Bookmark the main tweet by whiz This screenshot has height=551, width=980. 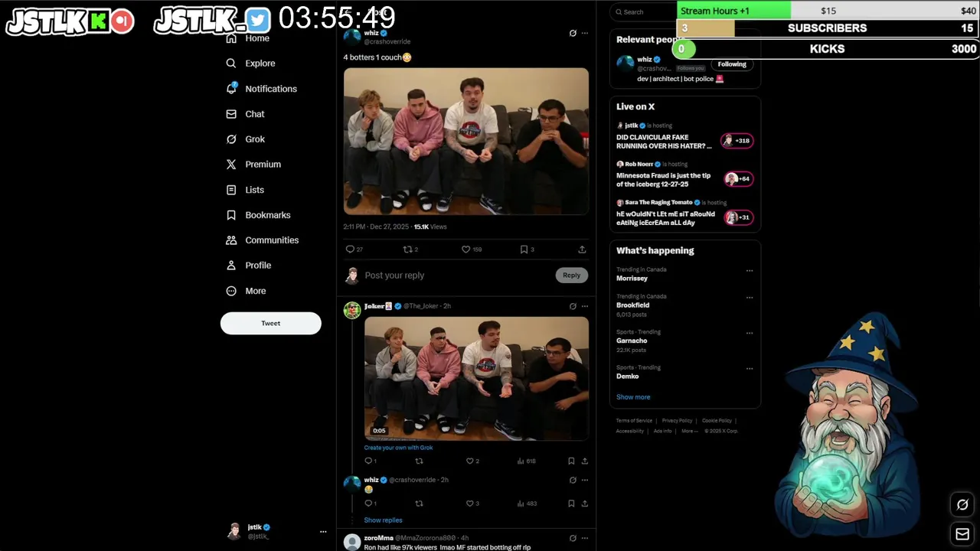[524, 249]
